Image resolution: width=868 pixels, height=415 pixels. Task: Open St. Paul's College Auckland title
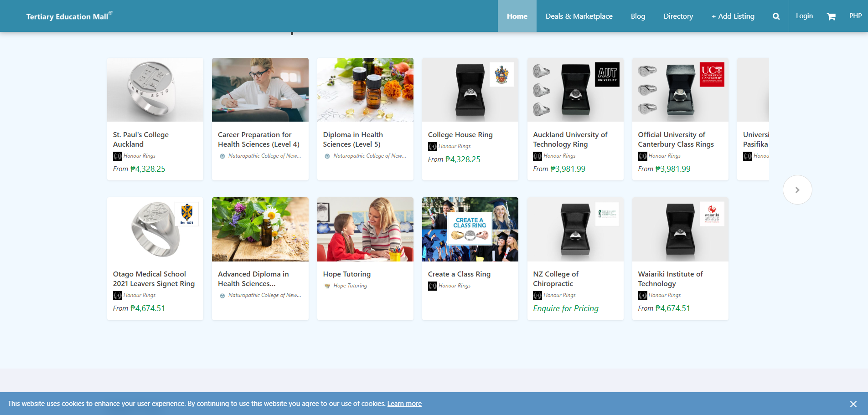[x=141, y=139]
